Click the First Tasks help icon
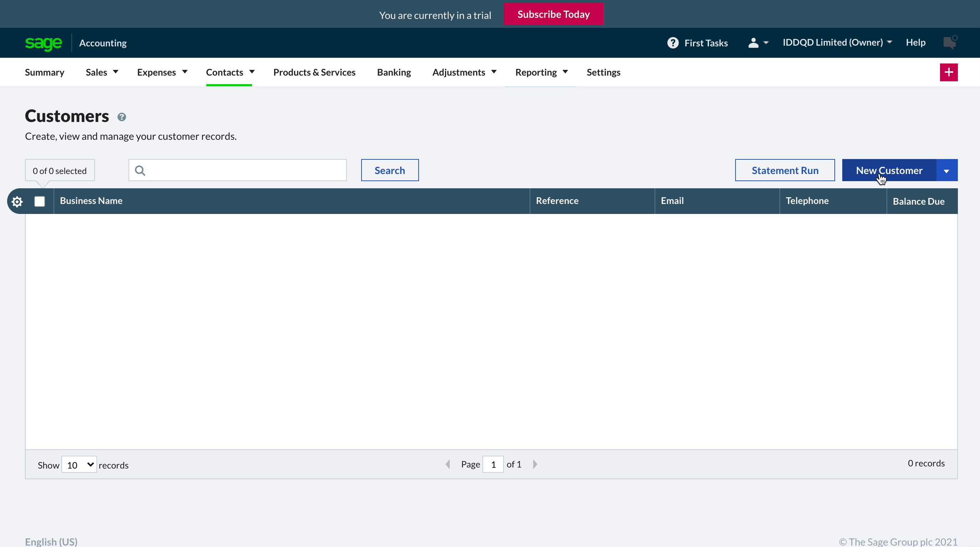Viewport: 980px width, 547px height. tap(672, 42)
